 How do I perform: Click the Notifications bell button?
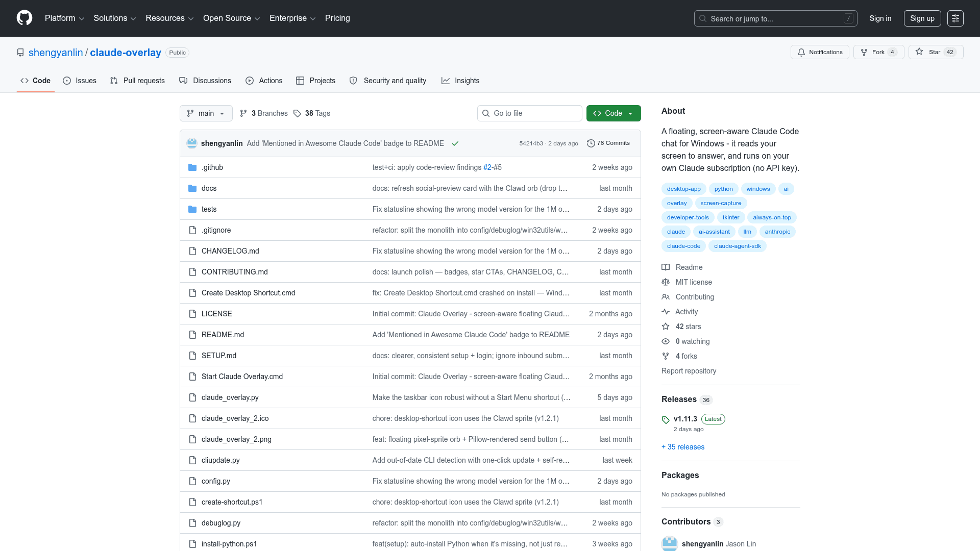click(x=820, y=52)
